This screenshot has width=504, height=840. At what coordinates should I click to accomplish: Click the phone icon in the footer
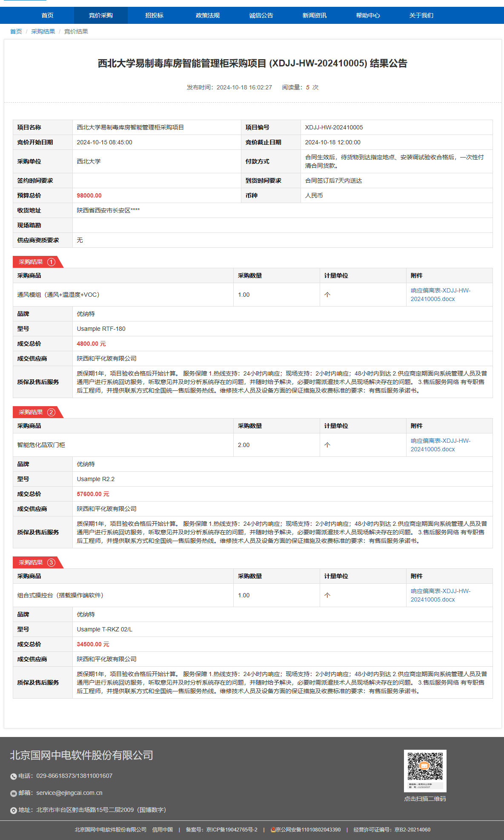pyautogui.click(x=14, y=776)
